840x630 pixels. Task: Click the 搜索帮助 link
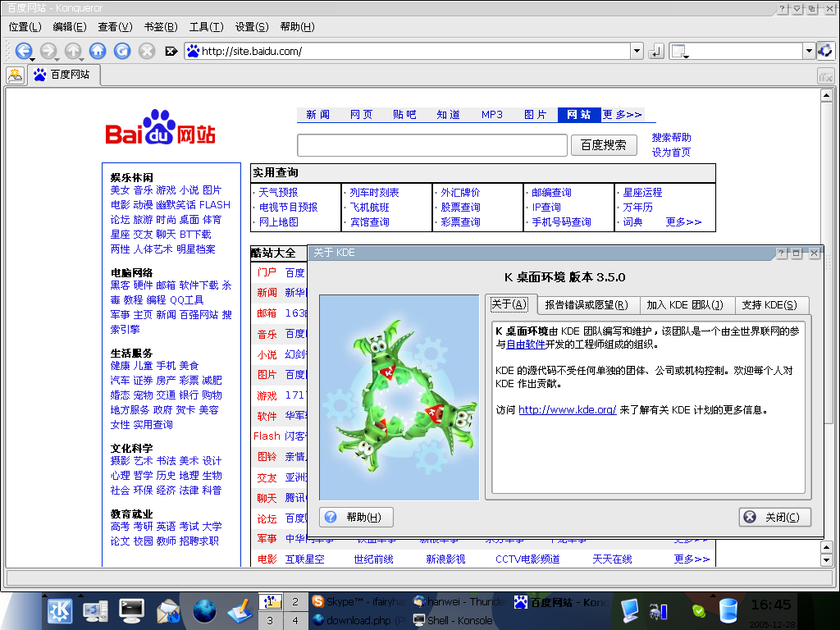671,138
